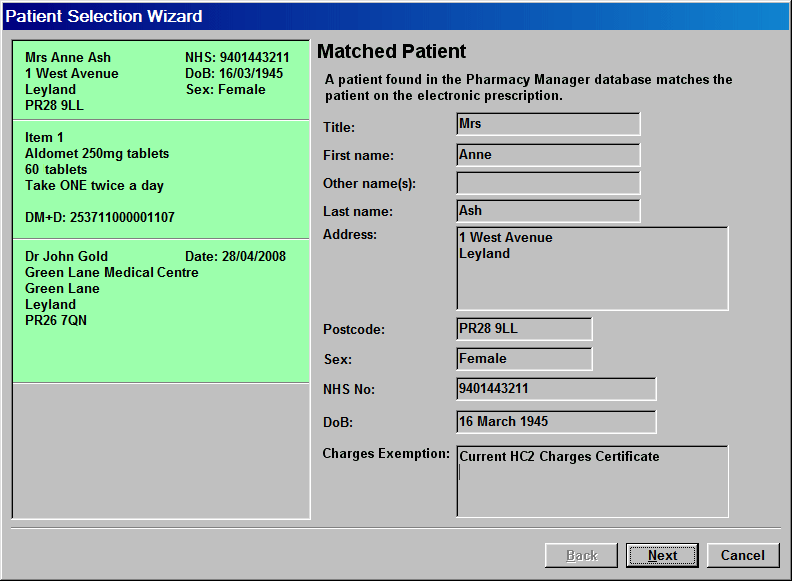
Task: Select the Mrs Anne Ash patient panel
Action: [x=160, y=81]
